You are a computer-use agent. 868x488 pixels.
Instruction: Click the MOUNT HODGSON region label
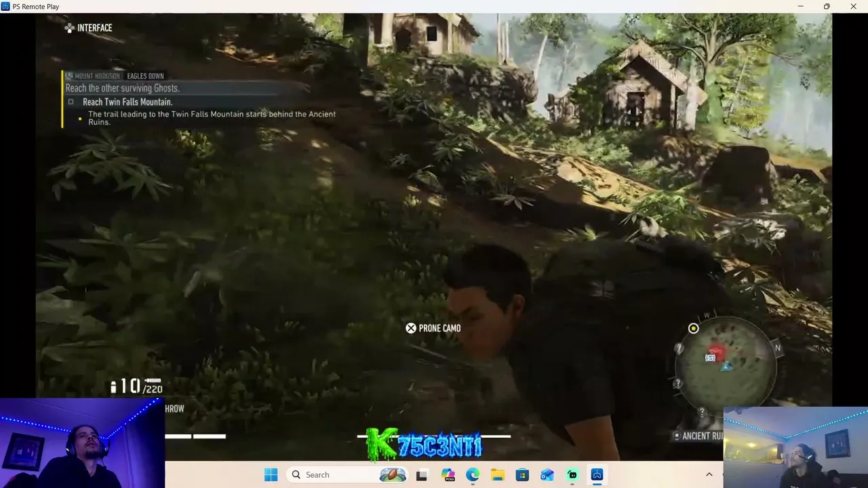coord(98,76)
